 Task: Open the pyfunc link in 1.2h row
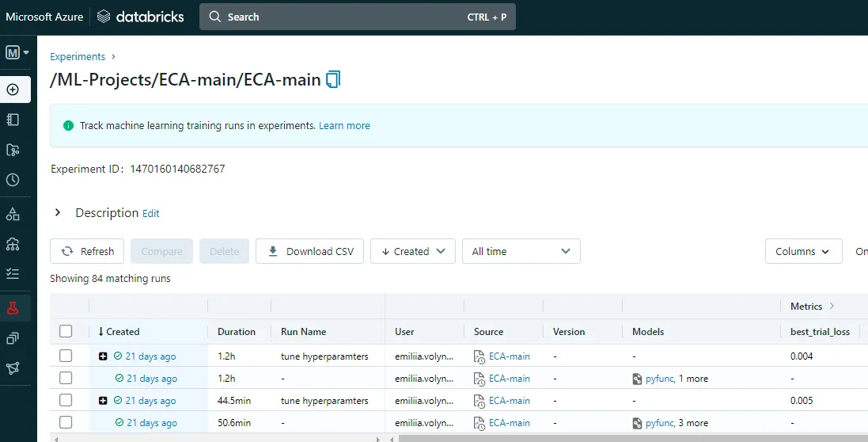click(659, 379)
